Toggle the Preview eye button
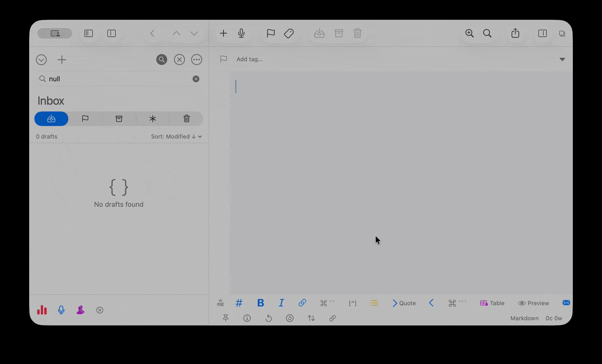Viewport: 602px width, 364px height. (x=533, y=303)
